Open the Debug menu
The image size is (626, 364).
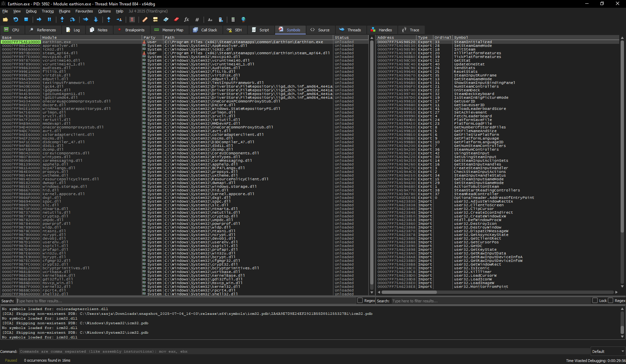coord(31,11)
